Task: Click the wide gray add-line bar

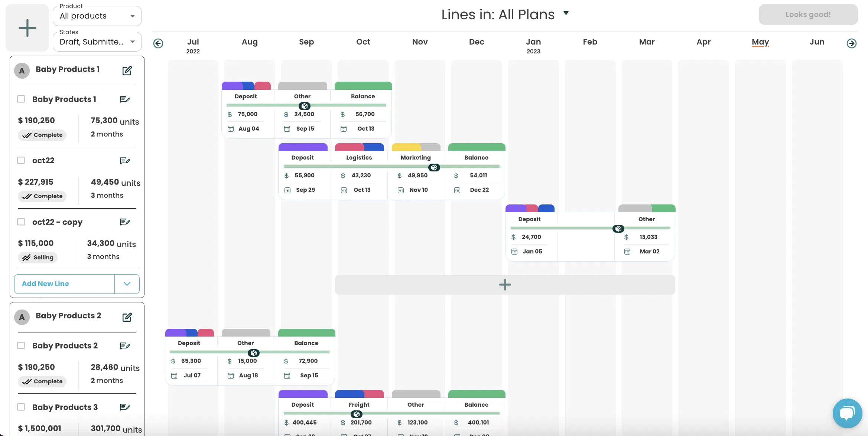Action: pos(505,285)
